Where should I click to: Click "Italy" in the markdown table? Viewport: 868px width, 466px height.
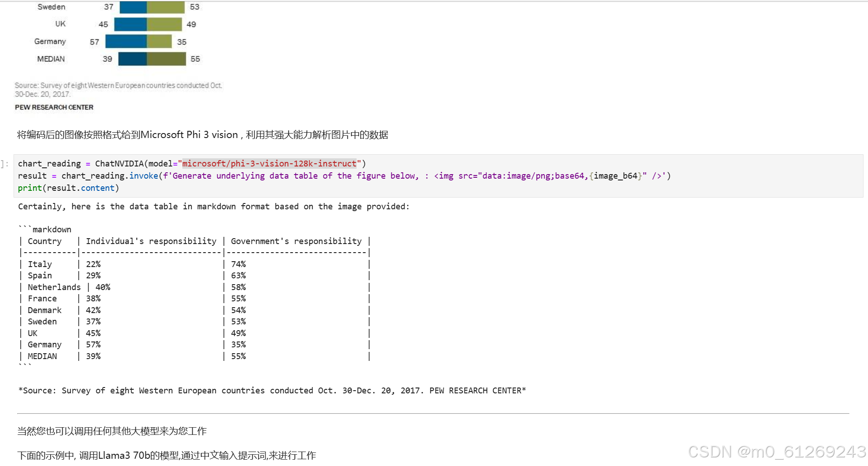[x=40, y=264]
